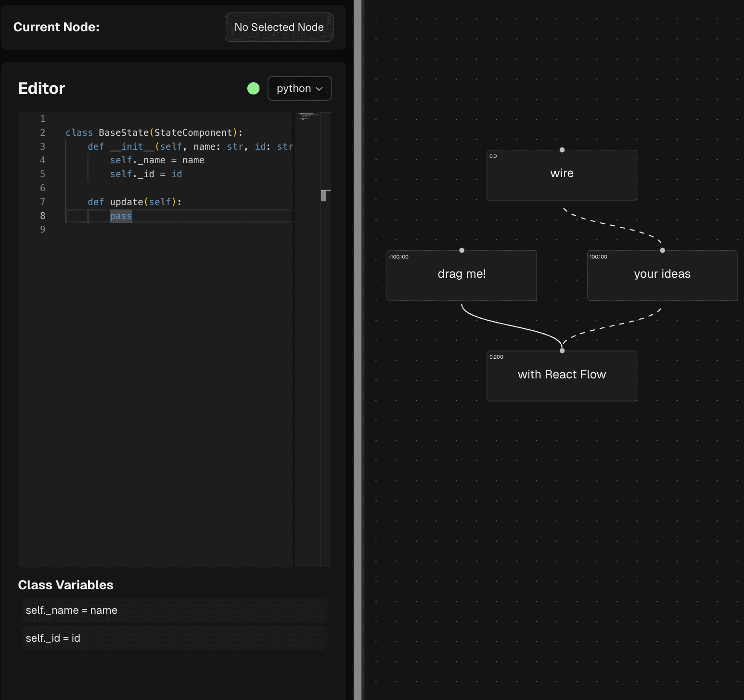Screen dimensions: 744x700
Task: Click the wire node top handle
Action: pos(562,150)
